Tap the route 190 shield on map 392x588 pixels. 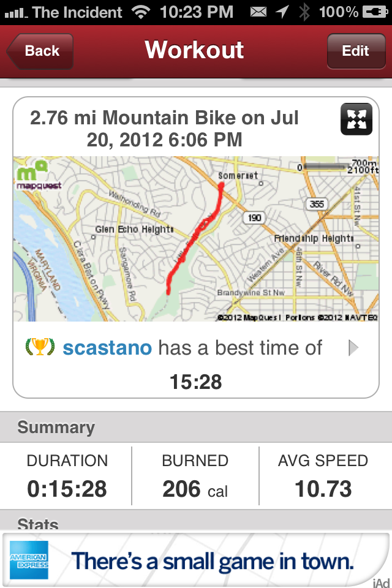coord(254,217)
